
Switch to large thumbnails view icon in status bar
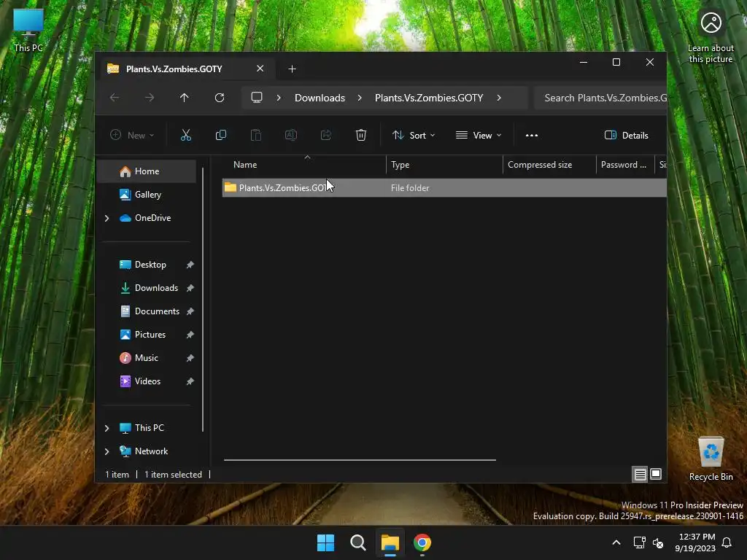(x=656, y=474)
